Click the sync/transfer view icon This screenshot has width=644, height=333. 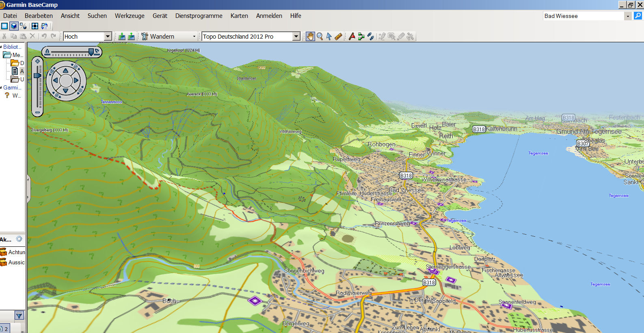coord(44,26)
